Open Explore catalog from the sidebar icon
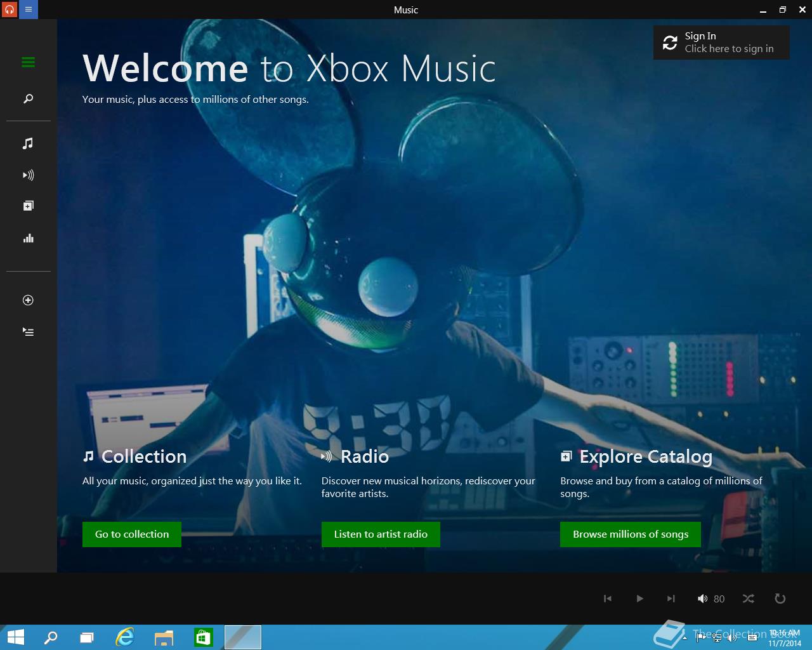The image size is (812, 650). point(28,206)
